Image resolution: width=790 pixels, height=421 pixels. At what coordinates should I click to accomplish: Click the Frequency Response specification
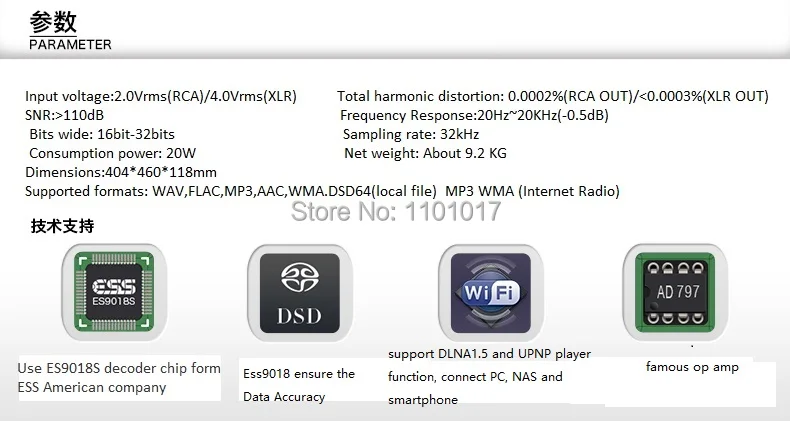tap(474, 115)
